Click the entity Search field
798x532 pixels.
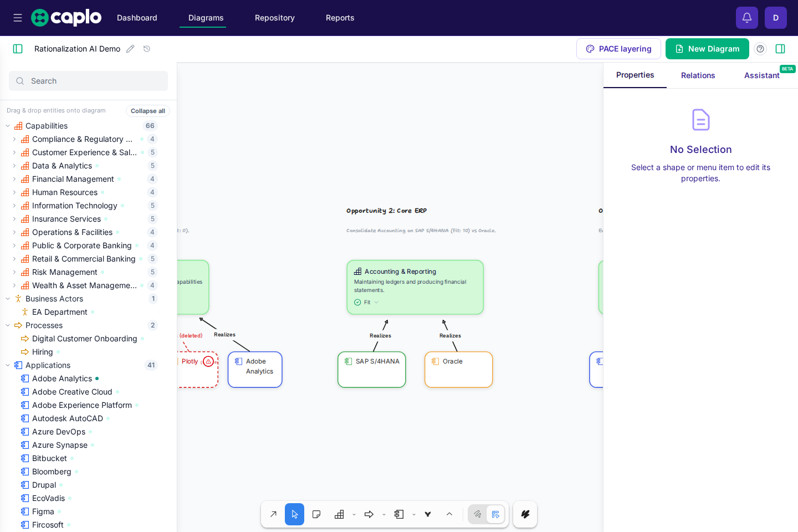pos(88,81)
